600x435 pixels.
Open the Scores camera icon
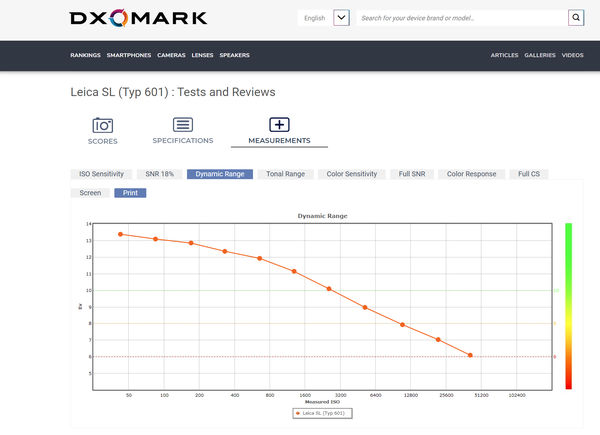tap(103, 125)
